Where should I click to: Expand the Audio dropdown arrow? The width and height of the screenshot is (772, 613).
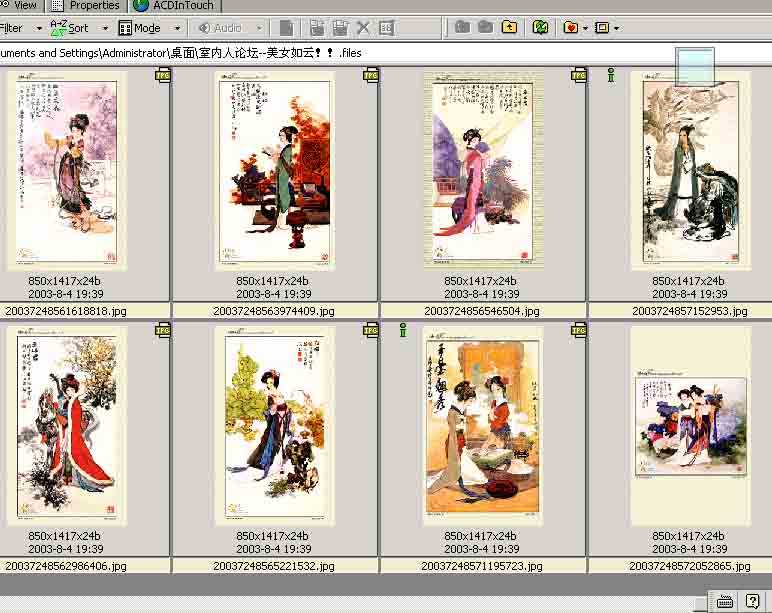[259, 29]
